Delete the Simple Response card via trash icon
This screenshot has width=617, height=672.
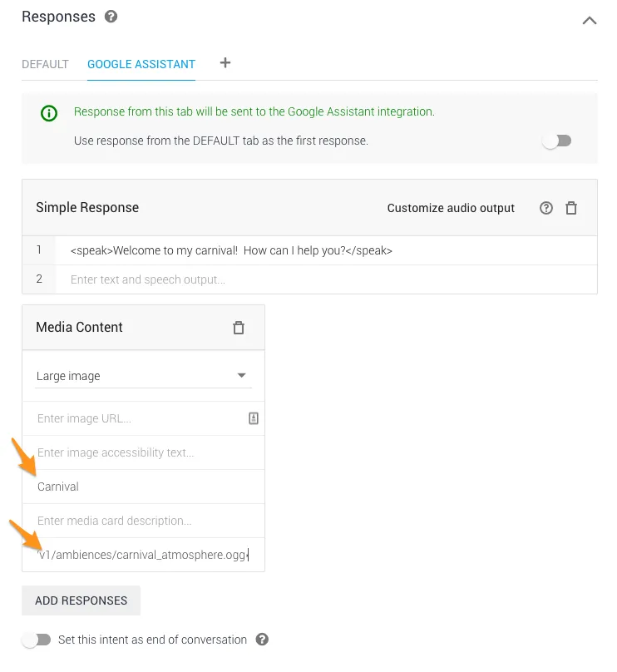pyautogui.click(x=571, y=209)
